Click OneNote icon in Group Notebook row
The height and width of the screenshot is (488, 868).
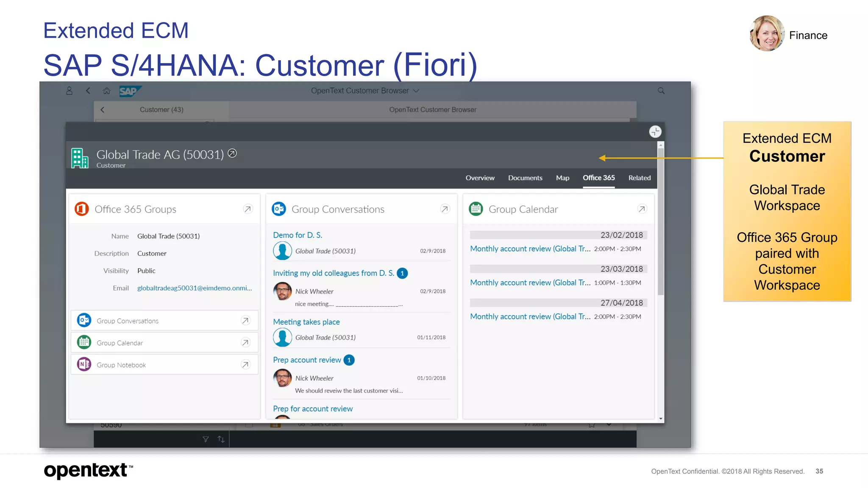84,364
